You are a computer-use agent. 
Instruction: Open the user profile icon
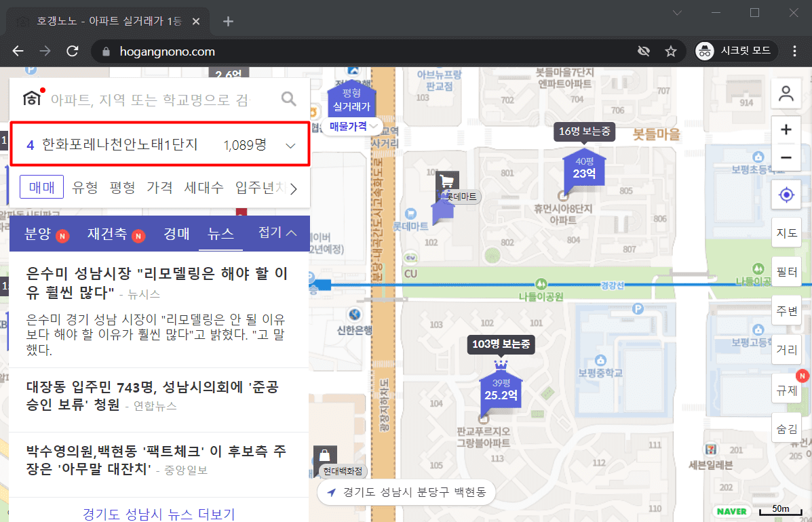786,94
